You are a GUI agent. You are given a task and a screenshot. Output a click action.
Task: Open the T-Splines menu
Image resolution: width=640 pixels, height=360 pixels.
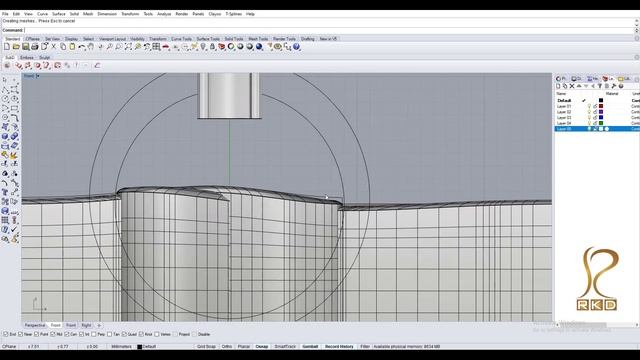[233, 14]
